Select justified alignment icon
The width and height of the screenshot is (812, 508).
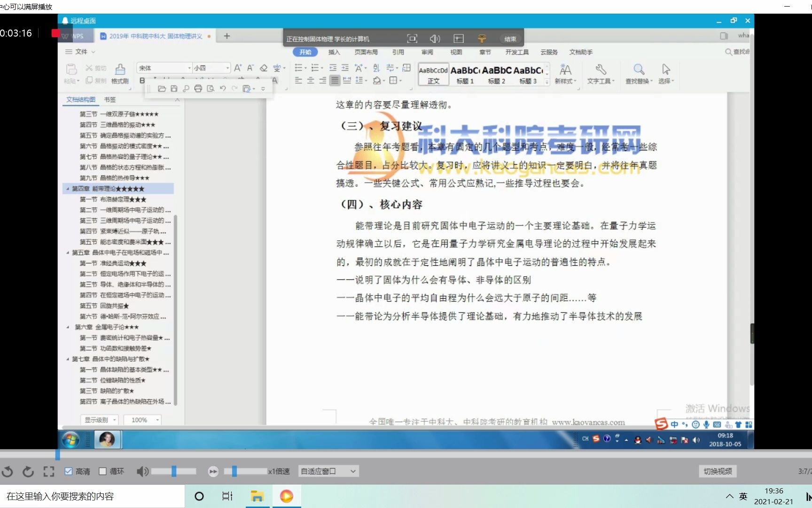tap(335, 80)
